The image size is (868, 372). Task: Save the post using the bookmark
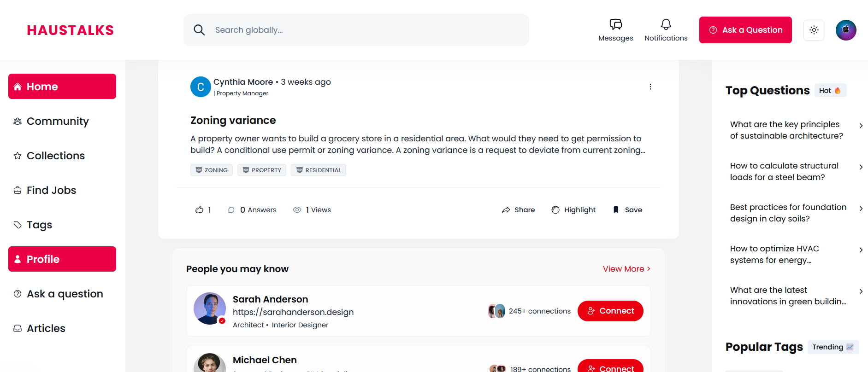[616, 210]
